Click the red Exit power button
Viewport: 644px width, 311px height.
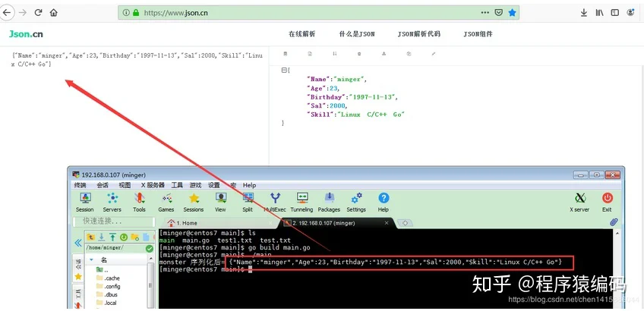pyautogui.click(x=607, y=203)
